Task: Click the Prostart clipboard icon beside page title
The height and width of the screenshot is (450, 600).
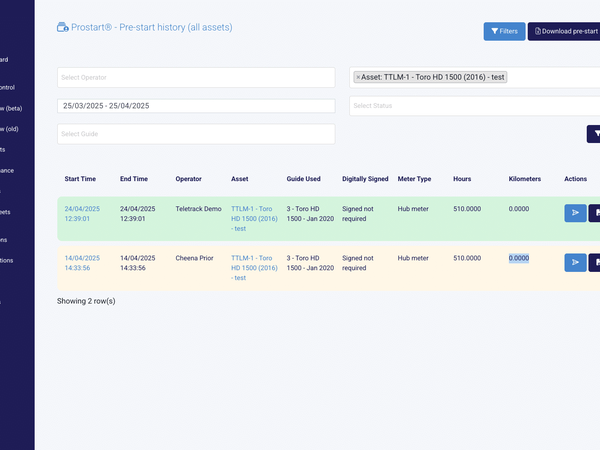Action: coord(63,28)
